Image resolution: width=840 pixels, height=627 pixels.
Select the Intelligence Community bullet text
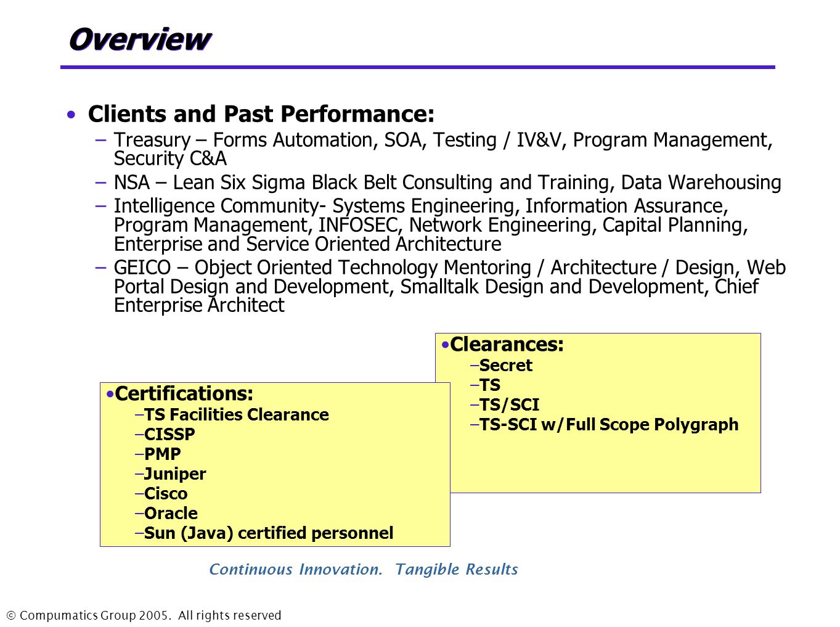coord(431,224)
